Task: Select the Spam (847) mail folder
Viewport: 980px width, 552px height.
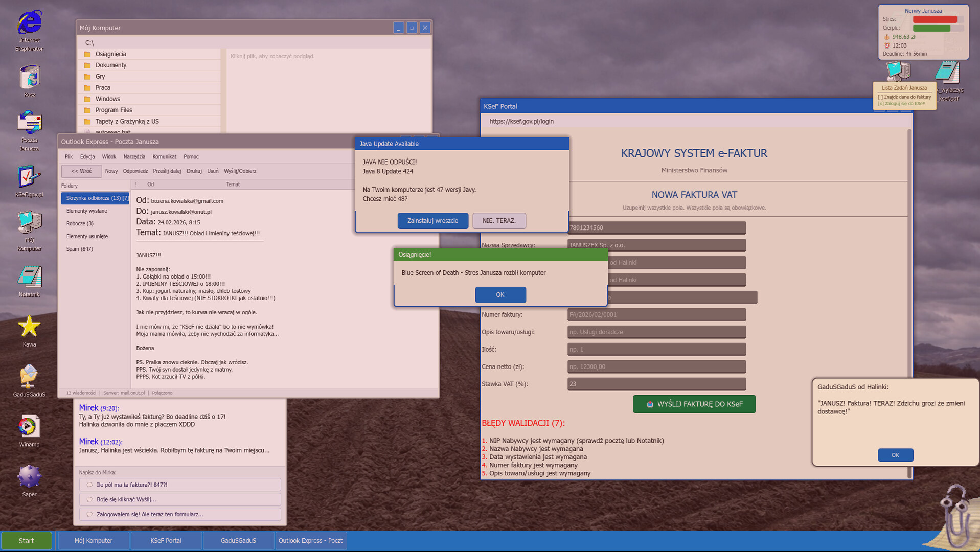Action: (79, 249)
